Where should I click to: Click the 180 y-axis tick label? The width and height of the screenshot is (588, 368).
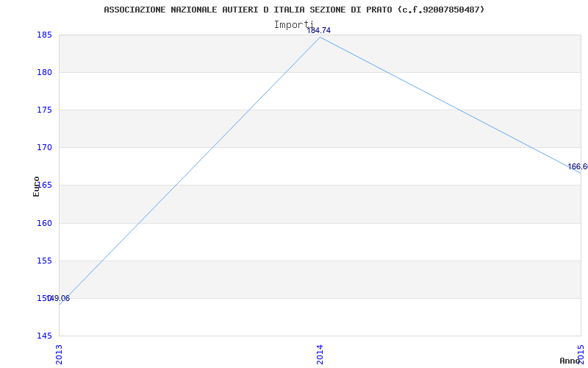pyautogui.click(x=44, y=72)
